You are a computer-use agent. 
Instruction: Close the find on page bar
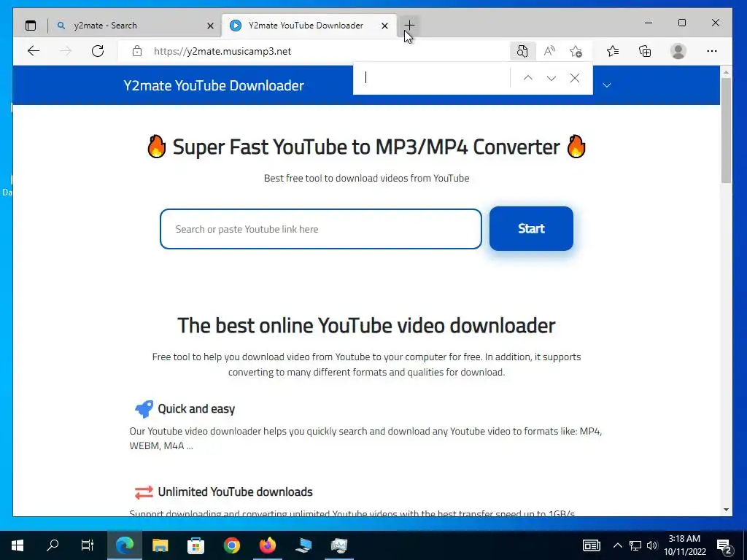[x=575, y=78]
